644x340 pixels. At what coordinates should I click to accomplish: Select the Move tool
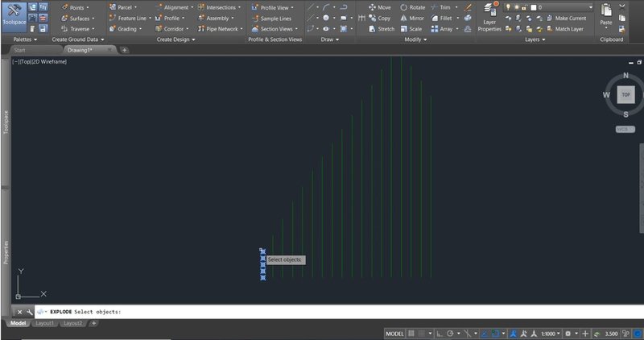[x=380, y=7]
